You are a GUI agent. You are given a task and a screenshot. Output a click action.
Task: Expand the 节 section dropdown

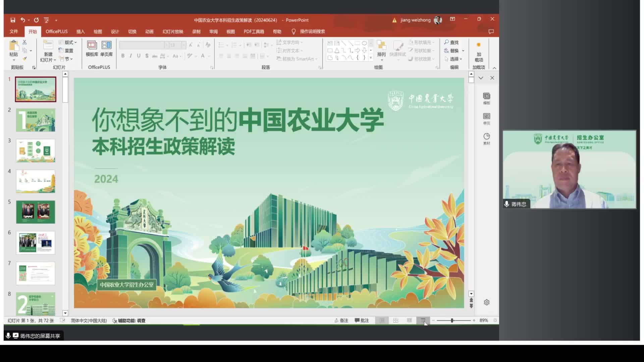pyautogui.click(x=66, y=59)
